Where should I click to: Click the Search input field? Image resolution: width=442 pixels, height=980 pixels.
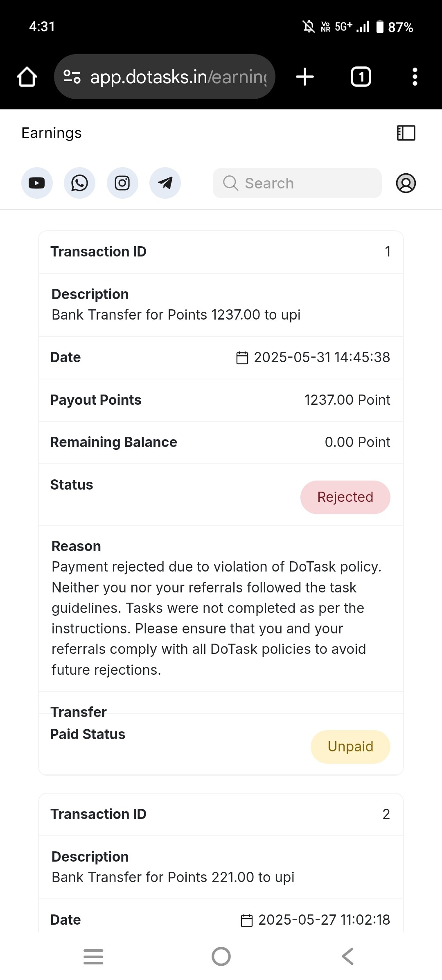(297, 183)
